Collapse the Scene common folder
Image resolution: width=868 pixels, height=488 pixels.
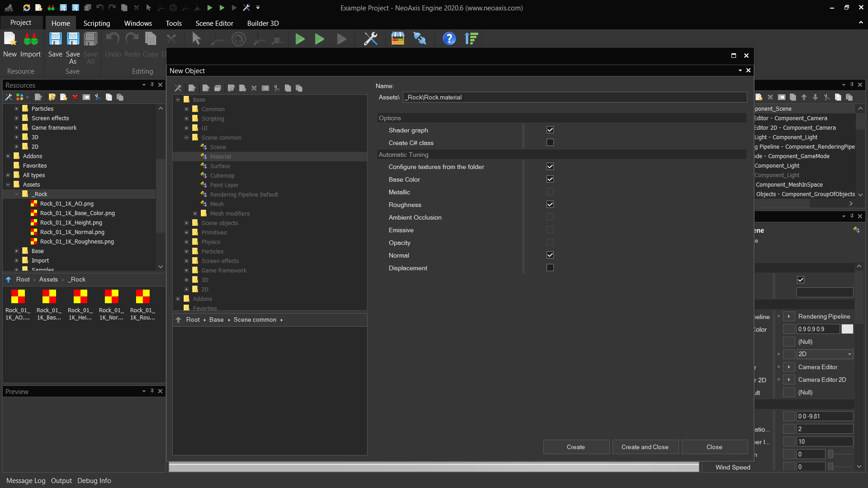pos(186,138)
